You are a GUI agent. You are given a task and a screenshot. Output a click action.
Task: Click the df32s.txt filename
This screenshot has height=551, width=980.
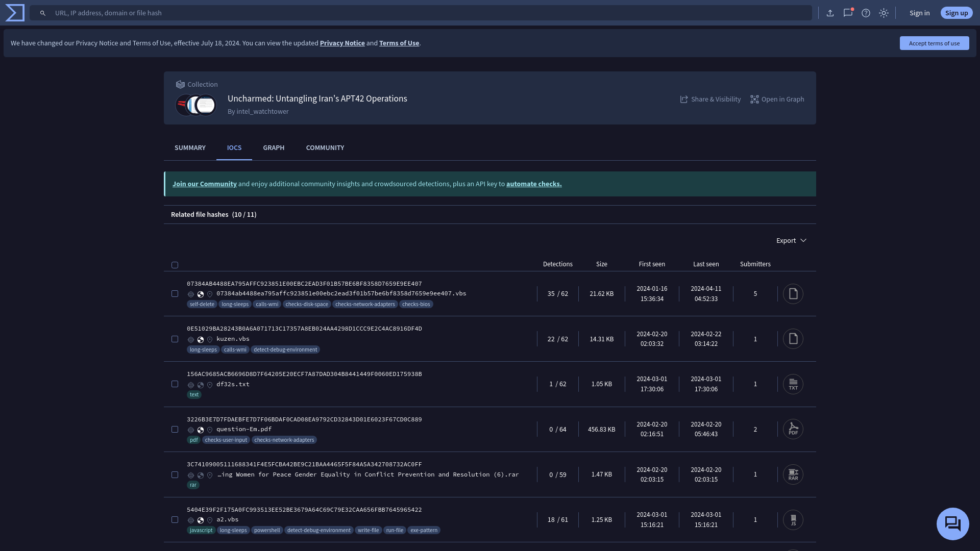[233, 385]
